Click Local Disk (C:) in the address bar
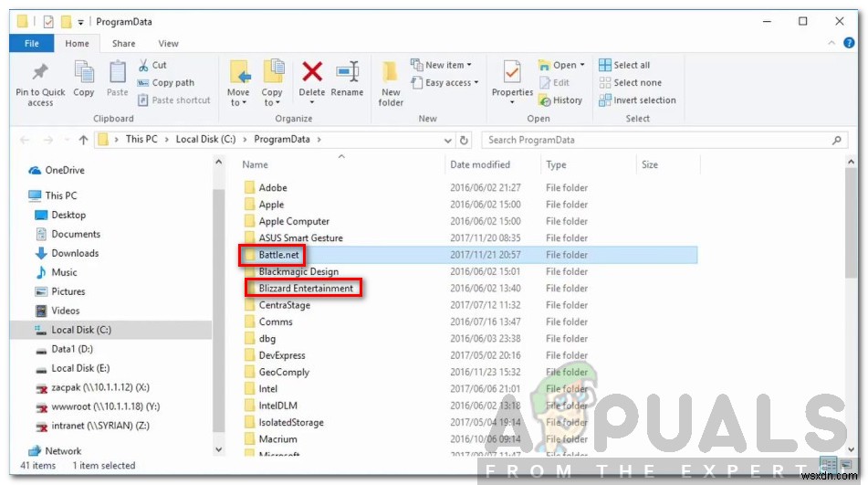This screenshot has height=485, width=868. tap(206, 140)
